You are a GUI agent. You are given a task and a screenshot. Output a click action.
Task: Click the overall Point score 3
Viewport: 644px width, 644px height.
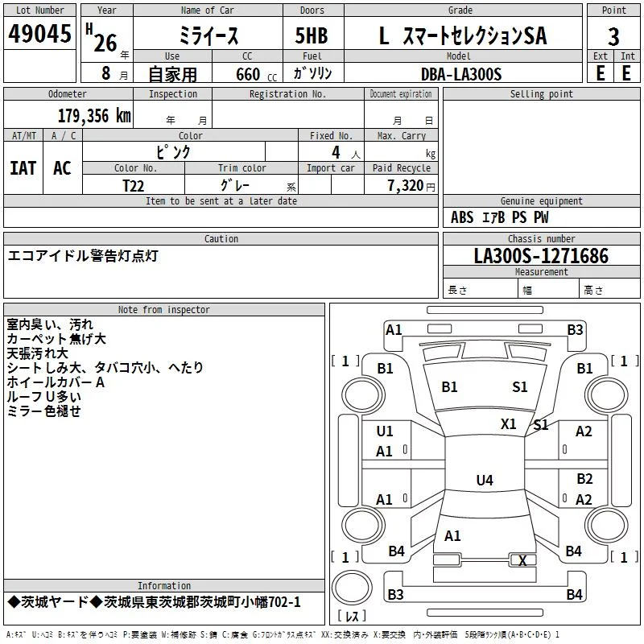(x=613, y=36)
